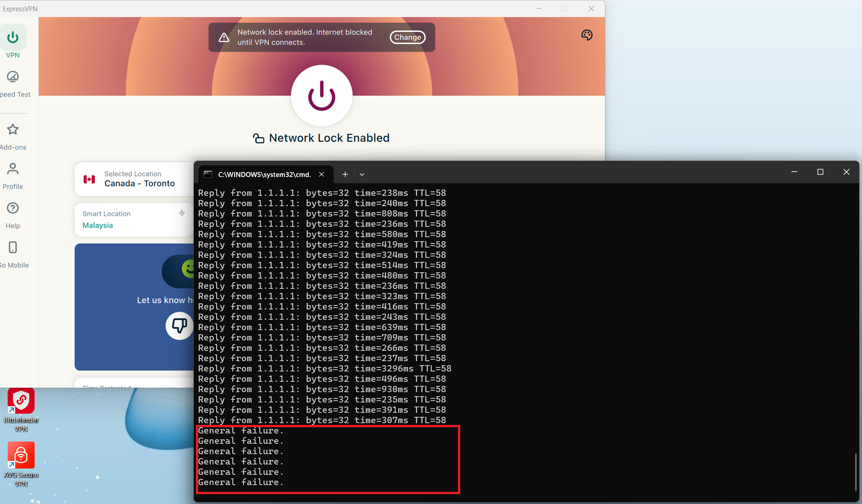The image size is (862, 504).
Task: Click the unlocked padlock Network Lock icon
Action: pos(258,138)
